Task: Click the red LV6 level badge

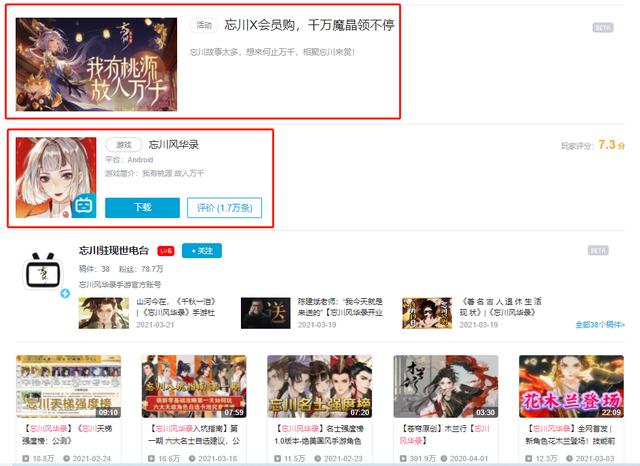Action: click(166, 250)
